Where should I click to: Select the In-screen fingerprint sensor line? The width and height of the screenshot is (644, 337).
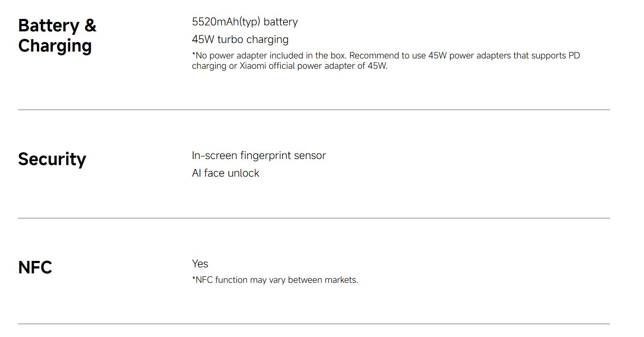[259, 156]
